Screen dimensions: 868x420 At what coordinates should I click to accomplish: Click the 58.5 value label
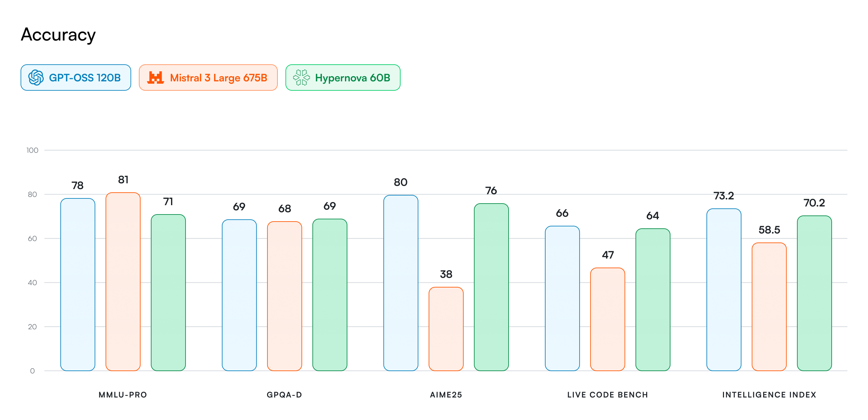769,230
